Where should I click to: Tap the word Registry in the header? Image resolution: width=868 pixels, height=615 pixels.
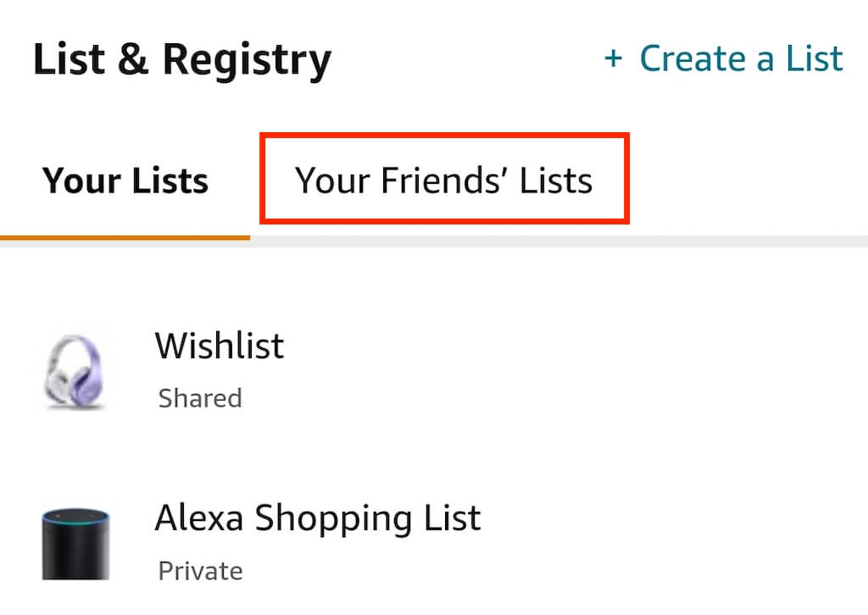click(247, 60)
